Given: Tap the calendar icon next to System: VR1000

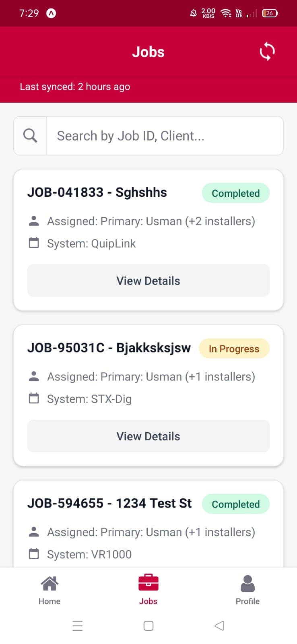Looking at the screenshot, I should [x=34, y=553].
